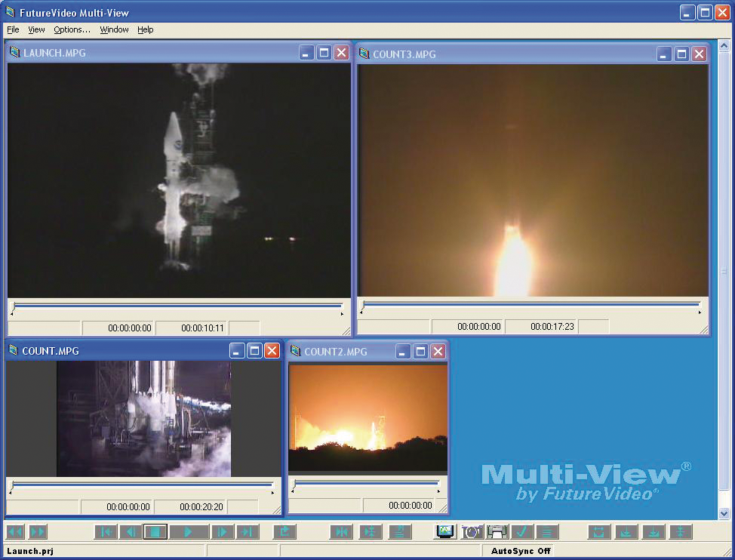Open the Window menu
This screenshot has height=560, width=735.
point(114,29)
